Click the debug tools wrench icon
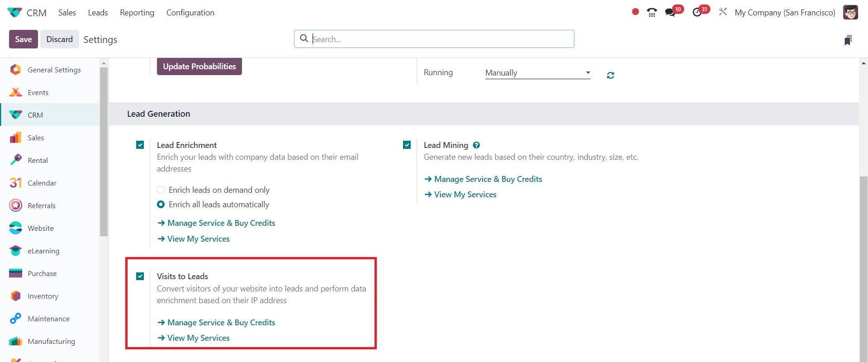 click(x=723, y=12)
